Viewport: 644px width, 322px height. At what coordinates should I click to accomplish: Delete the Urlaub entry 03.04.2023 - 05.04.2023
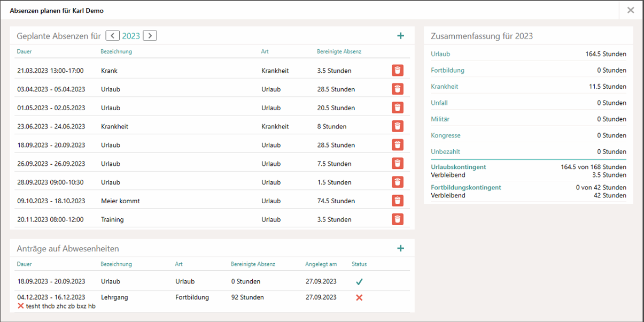coord(397,89)
